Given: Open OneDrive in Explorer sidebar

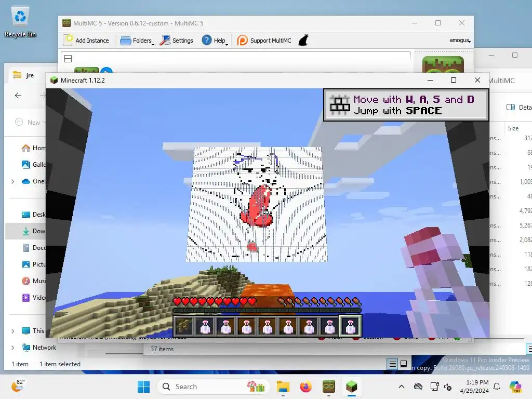Looking at the screenshot, I should (x=33, y=181).
